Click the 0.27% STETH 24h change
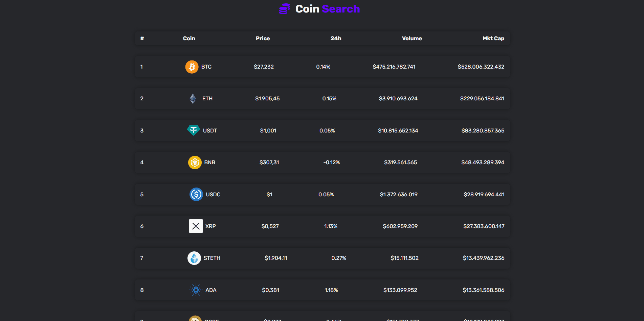Viewport: 644px width, 321px height. tap(339, 258)
